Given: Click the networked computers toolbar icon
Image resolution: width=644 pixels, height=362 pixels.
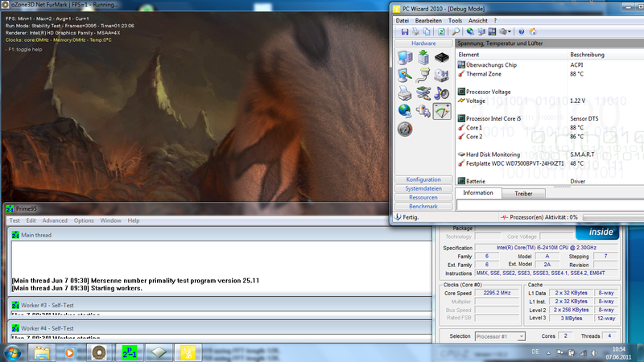Looking at the screenshot, I should (x=481, y=31).
